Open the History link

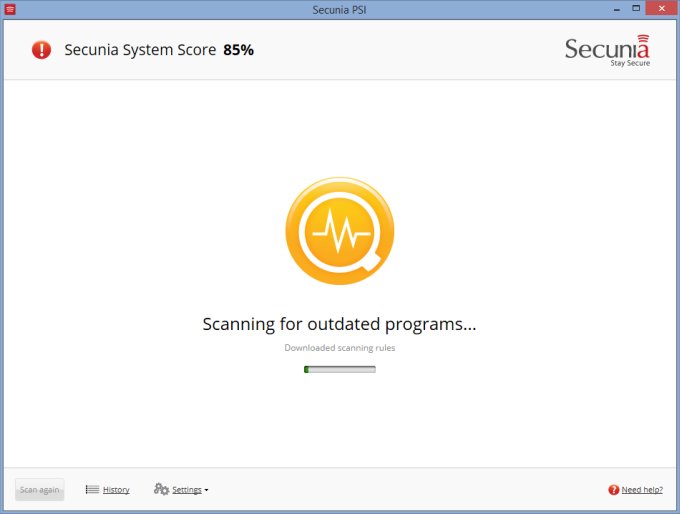pos(116,490)
